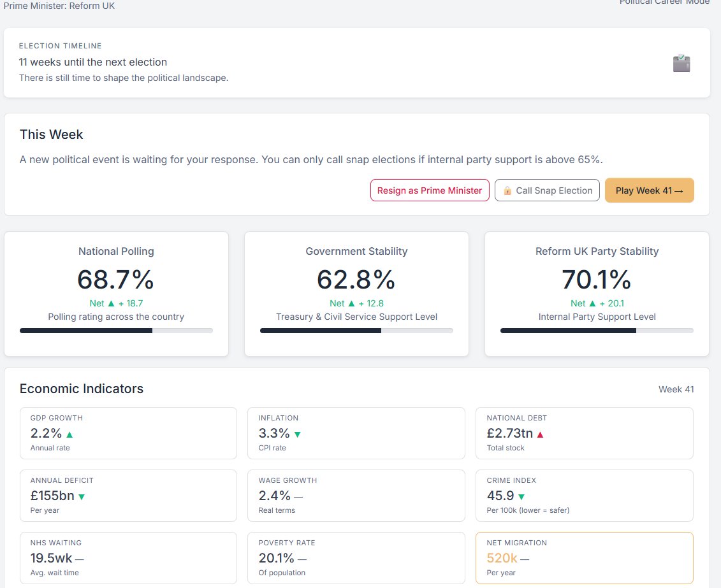Screen dimensions: 721x588
Task: Click the "Election Timeline" label
Action: pos(60,46)
